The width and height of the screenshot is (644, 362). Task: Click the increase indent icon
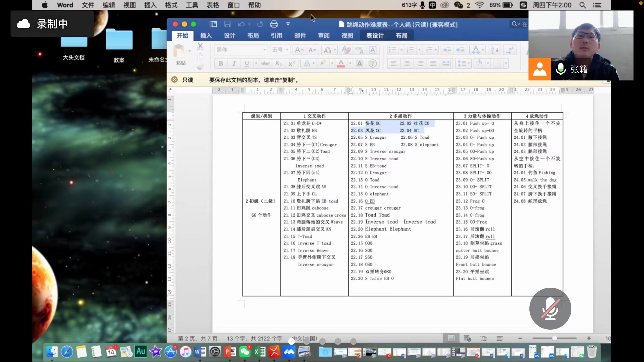(x=460, y=50)
